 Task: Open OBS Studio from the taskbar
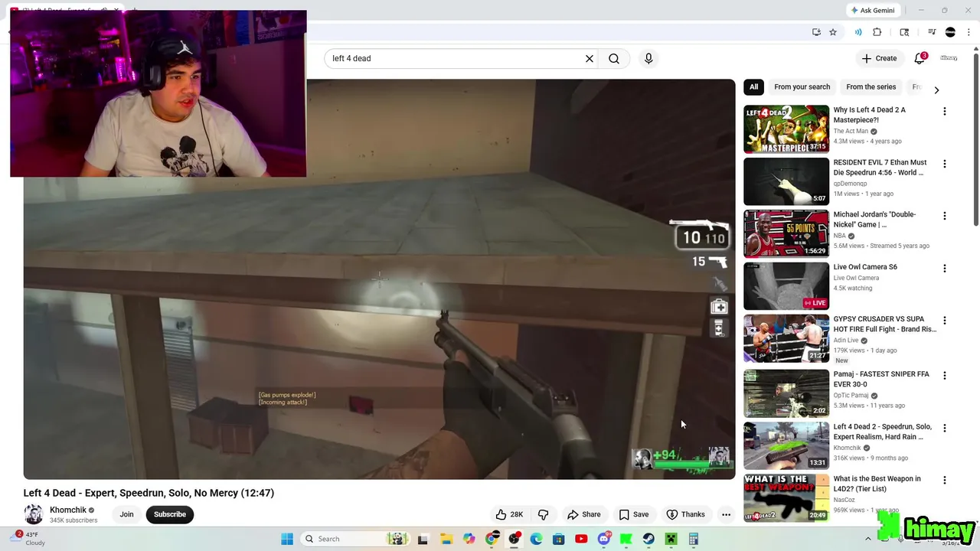514,539
